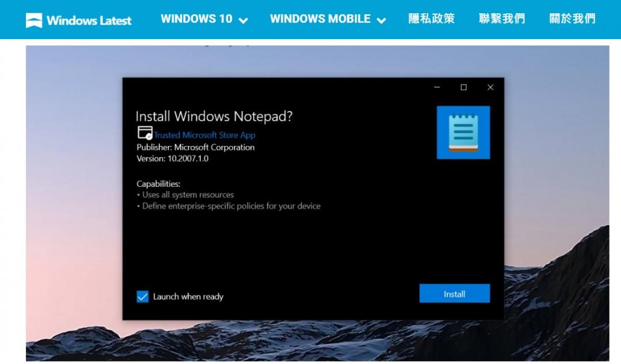Open the WINDOWS 10 menu label
The width and height of the screenshot is (621, 364).
coord(196,19)
